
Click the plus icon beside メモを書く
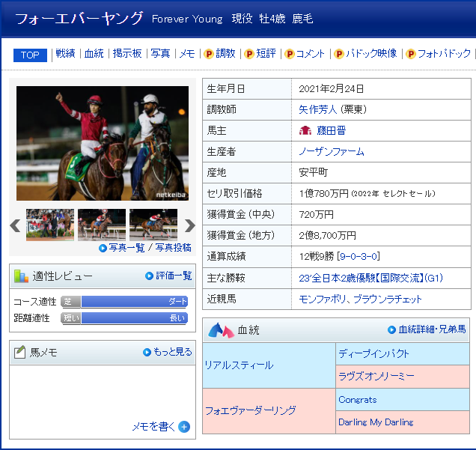tap(184, 427)
